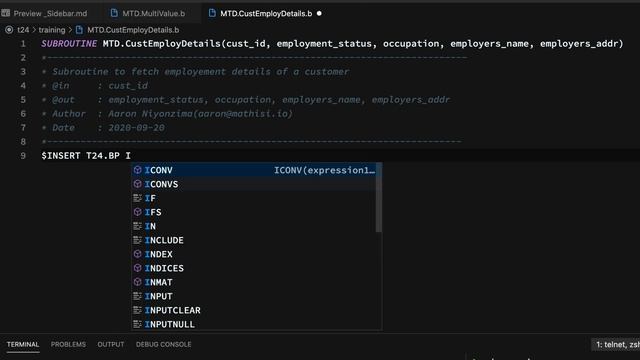Click the unsaved dot on MTD.CustEmployDetails.b tab
The image size is (640, 360).
(x=319, y=13)
